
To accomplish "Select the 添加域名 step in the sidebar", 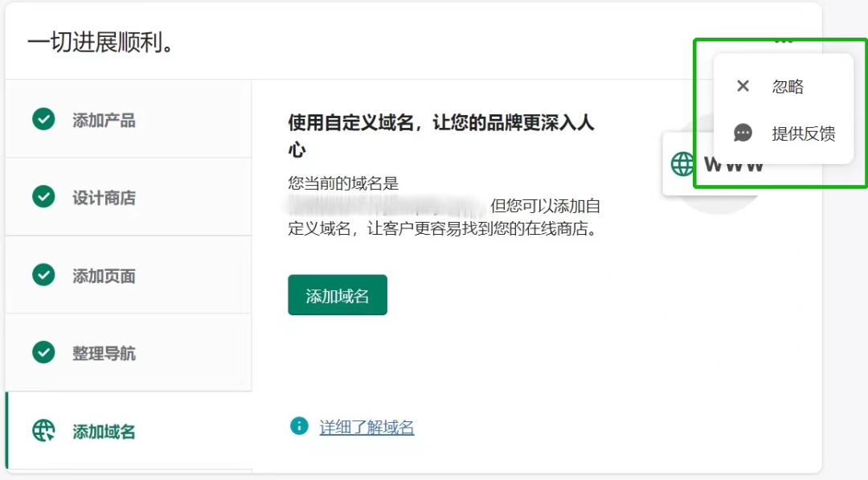I will (104, 432).
